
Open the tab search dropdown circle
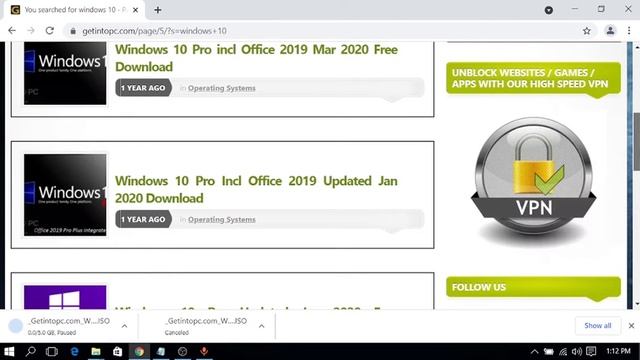[x=549, y=10]
